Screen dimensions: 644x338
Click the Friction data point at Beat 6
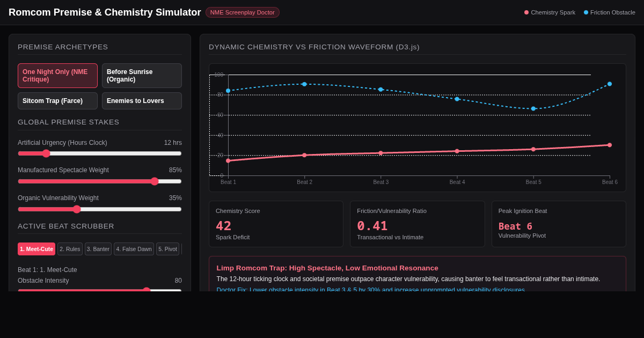610,84
